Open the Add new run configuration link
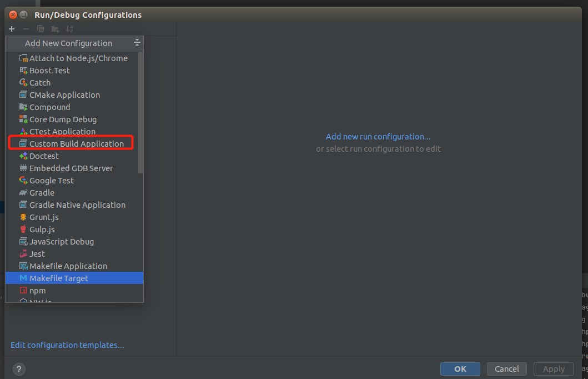The height and width of the screenshot is (379, 588). pos(378,137)
